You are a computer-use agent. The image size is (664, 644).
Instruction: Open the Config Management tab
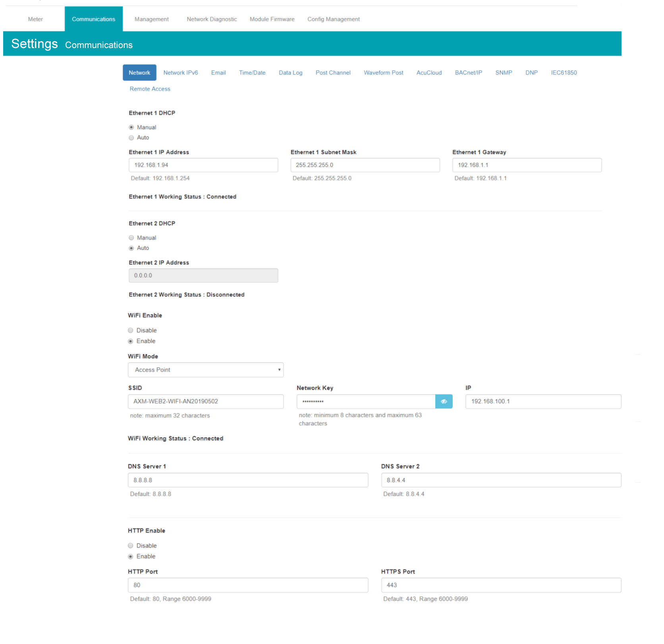[334, 19]
